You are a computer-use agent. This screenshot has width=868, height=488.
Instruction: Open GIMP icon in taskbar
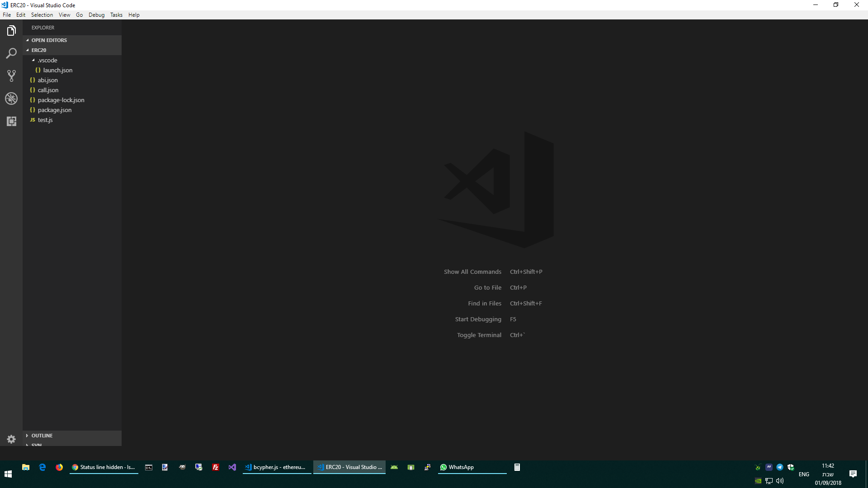pyautogui.click(x=182, y=467)
